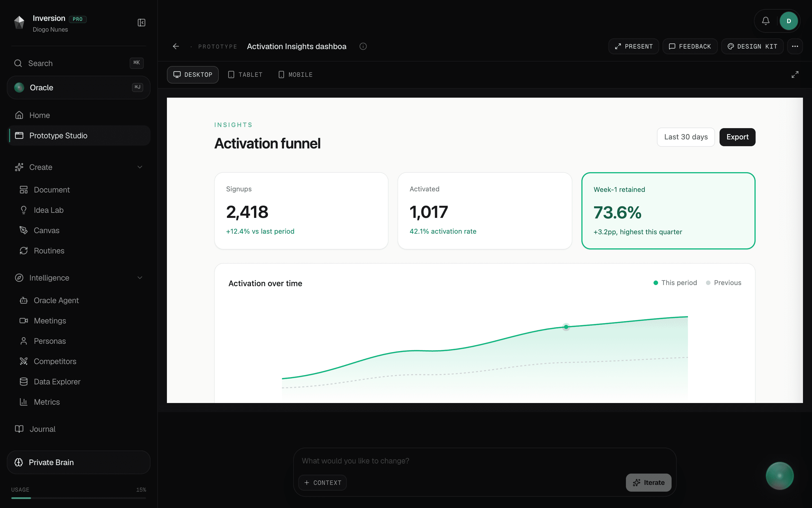Toggle the This period legend
This screenshot has height=508, width=812.
click(675, 283)
